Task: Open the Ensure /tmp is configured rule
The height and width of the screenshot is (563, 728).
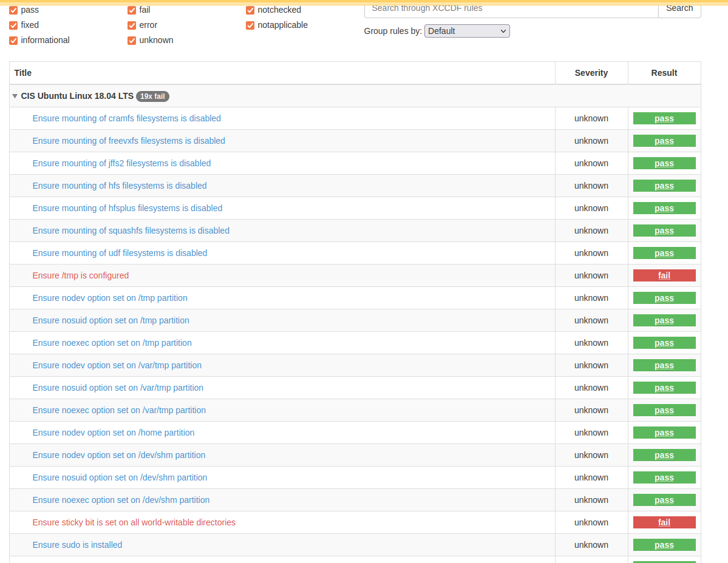Action: pos(81,275)
